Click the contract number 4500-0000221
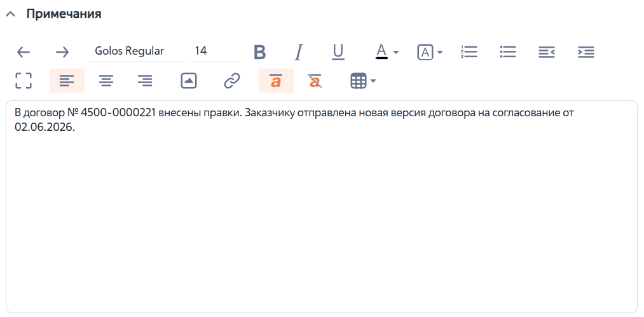644x317 pixels. (x=119, y=113)
